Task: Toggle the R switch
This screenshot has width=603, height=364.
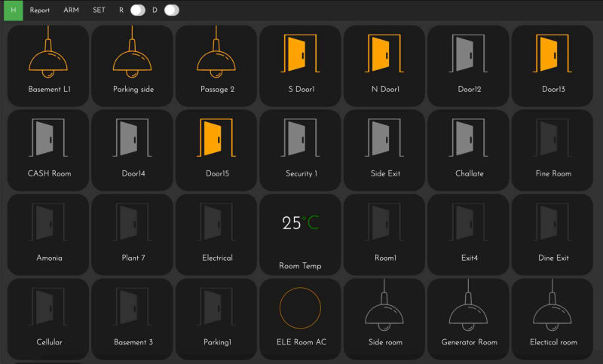Action: [x=137, y=11]
